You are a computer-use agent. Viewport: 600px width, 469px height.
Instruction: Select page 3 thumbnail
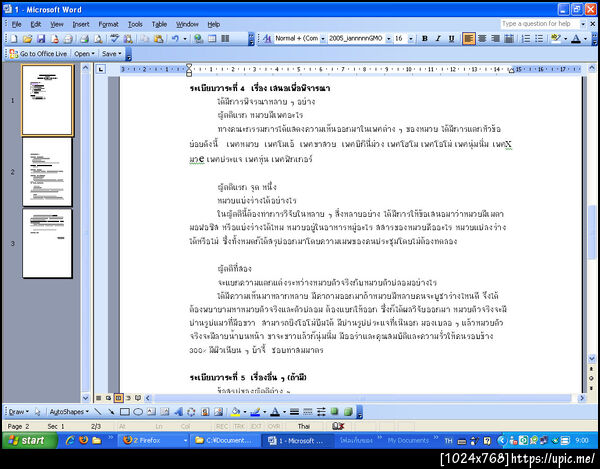(x=47, y=243)
